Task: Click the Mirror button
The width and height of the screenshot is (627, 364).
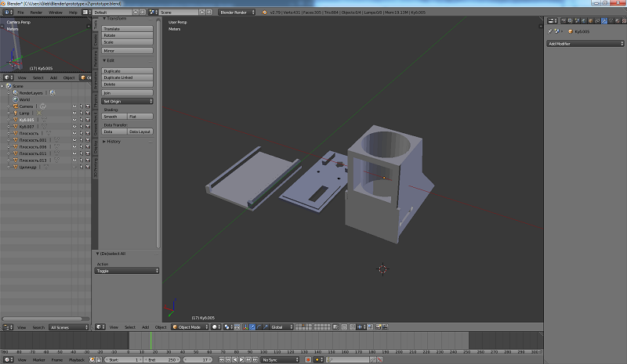Action: click(x=127, y=51)
